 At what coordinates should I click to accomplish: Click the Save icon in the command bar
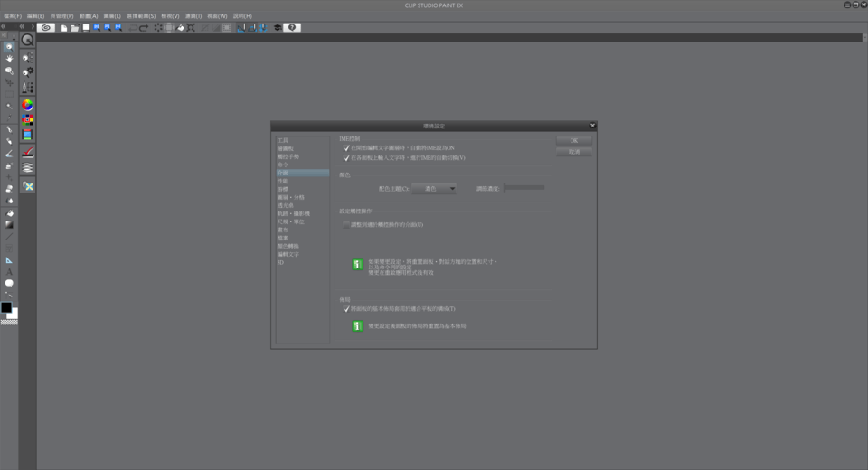[86, 28]
